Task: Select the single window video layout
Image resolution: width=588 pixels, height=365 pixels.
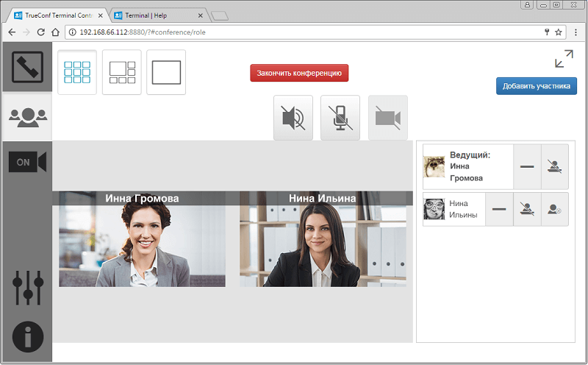Action: 166,72
